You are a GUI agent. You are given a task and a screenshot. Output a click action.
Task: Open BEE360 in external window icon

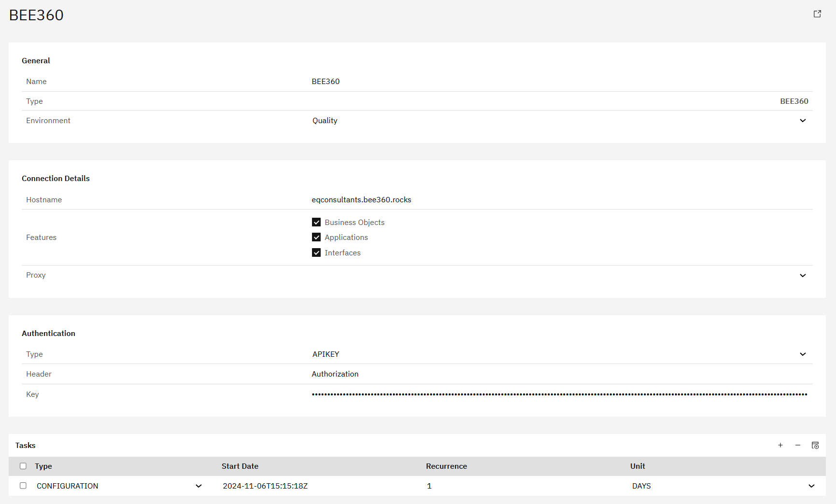(x=817, y=14)
